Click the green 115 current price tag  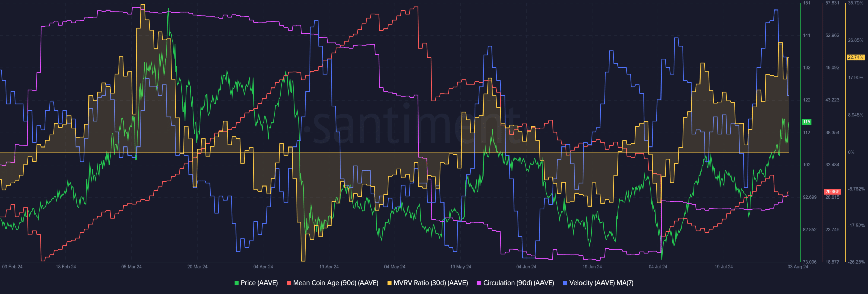coord(806,122)
